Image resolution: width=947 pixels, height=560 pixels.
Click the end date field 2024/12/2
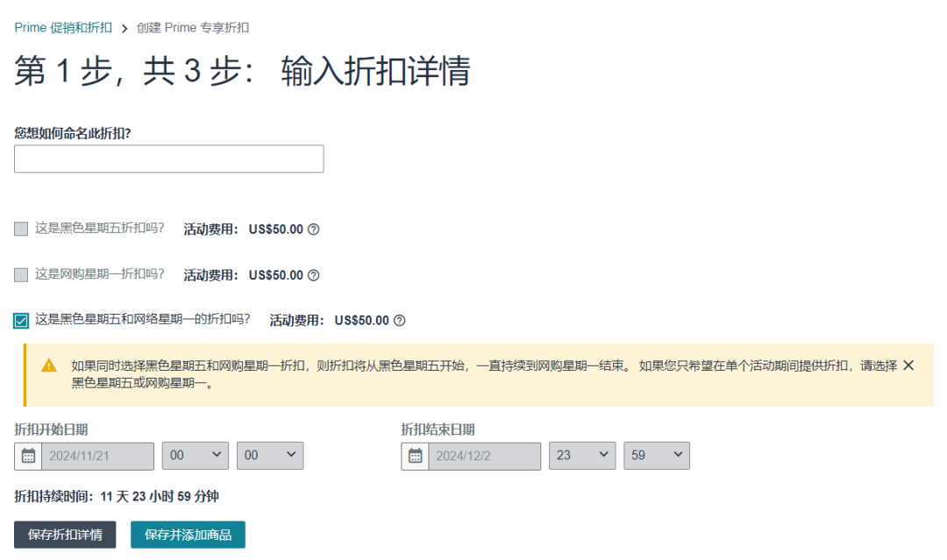click(x=484, y=456)
